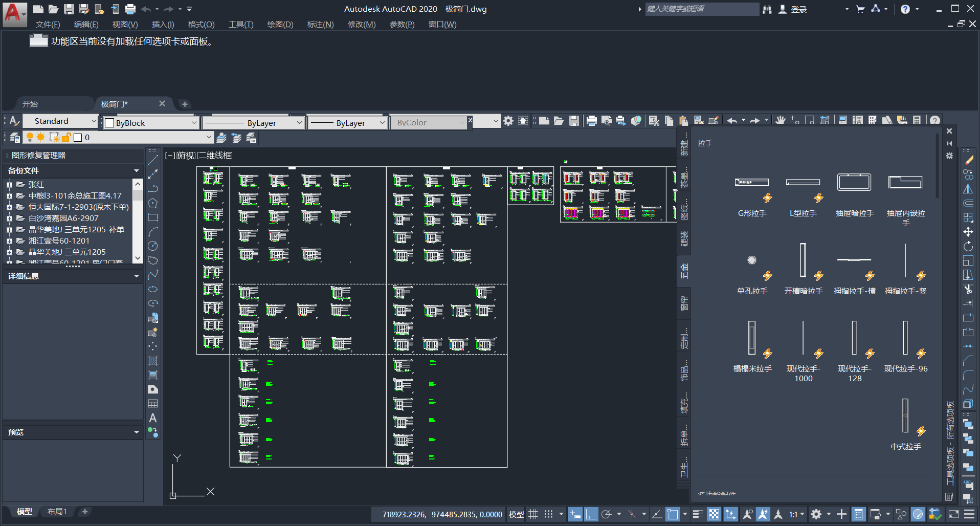Click the [俯视] viewport view label
Viewport: 980px width, 526px height.
tap(186, 156)
